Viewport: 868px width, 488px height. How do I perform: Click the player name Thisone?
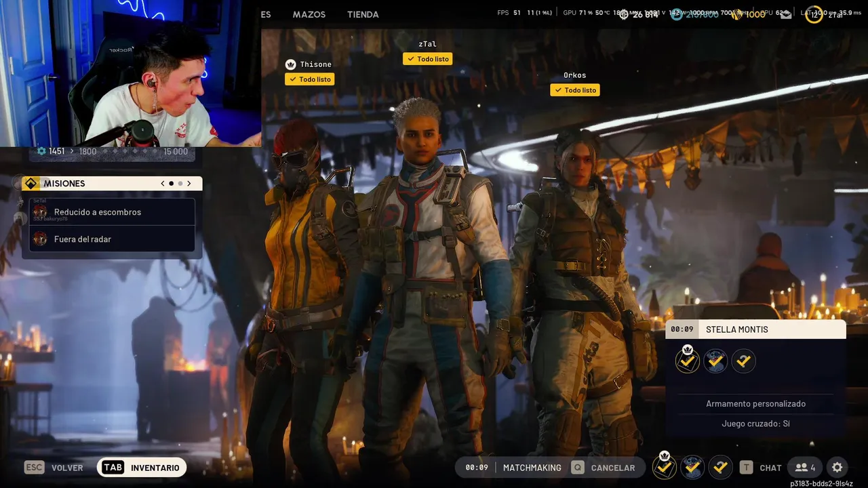click(316, 64)
